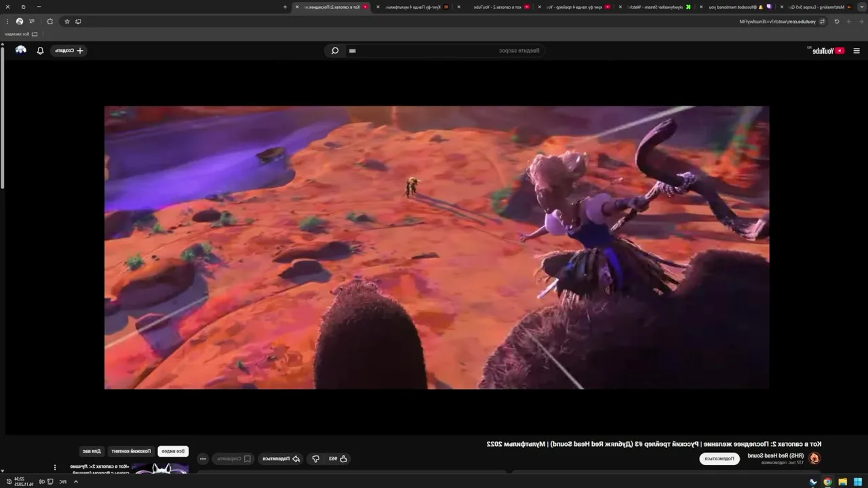868x488 pixels.
Task: Open the Chrome profile avatar
Action: coord(19,21)
